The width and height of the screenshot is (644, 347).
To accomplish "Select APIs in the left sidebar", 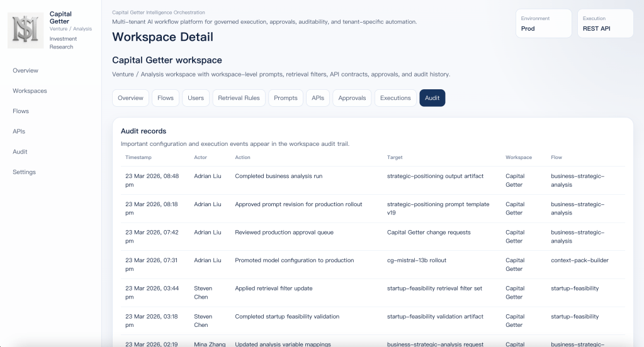I will coord(19,131).
